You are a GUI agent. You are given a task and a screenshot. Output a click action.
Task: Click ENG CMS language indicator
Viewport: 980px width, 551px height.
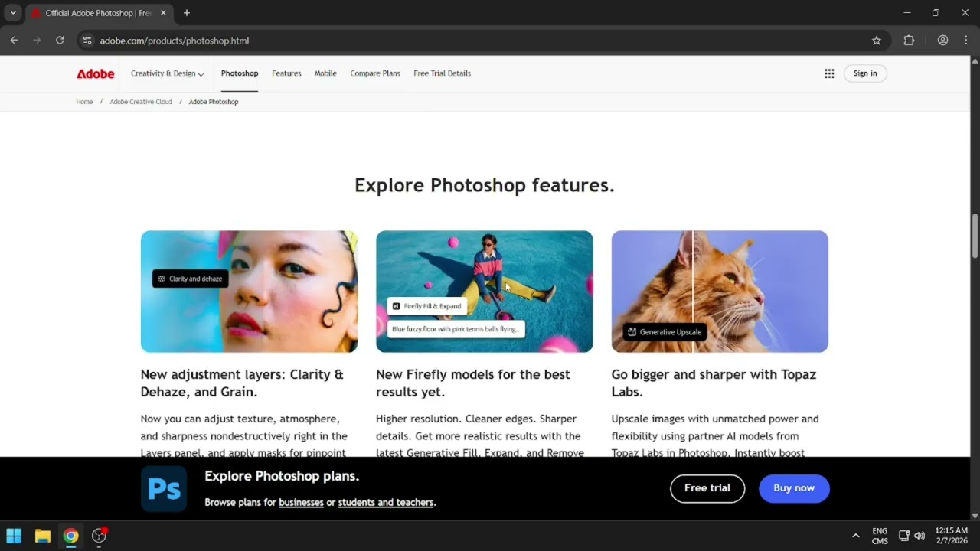[880, 536]
